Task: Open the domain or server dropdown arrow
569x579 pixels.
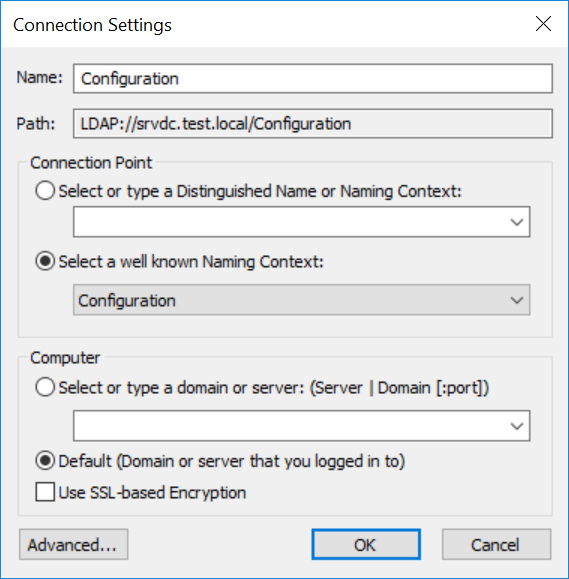Action: pyautogui.click(x=517, y=426)
